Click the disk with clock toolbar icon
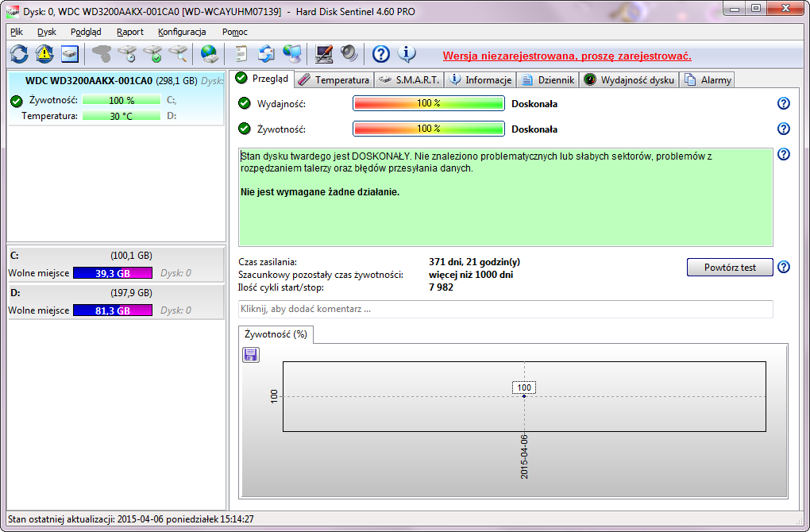 [x=127, y=54]
